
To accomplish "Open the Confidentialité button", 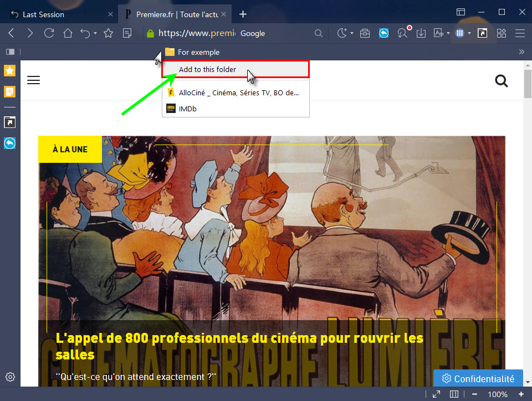I will point(478,378).
